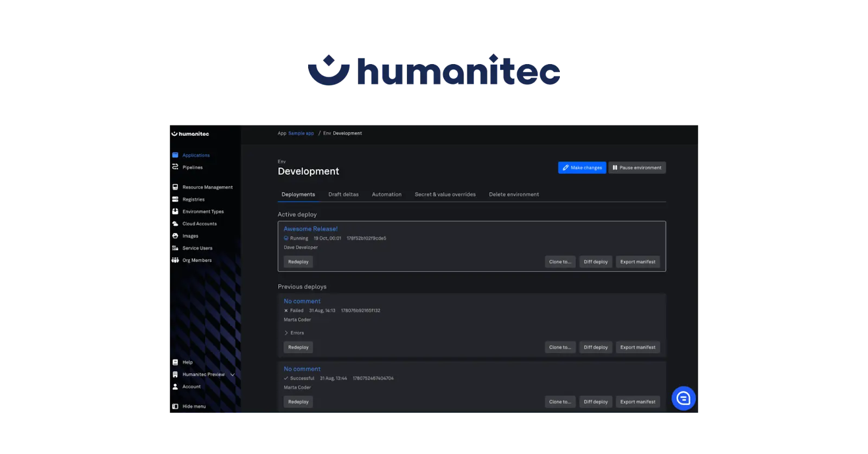Click the Help icon
Viewport: 868px width, 454px height.
[175, 362]
